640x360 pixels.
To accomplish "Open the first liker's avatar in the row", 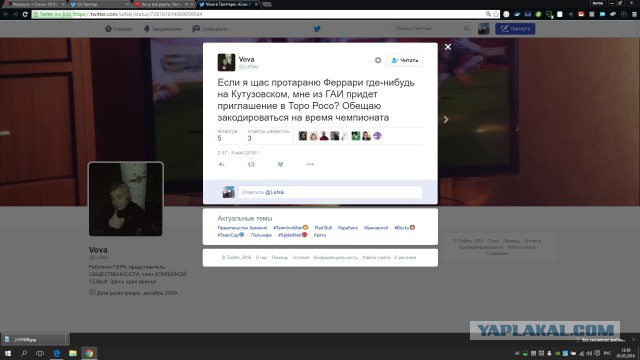I will pyautogui.click(x=303, y=136).
